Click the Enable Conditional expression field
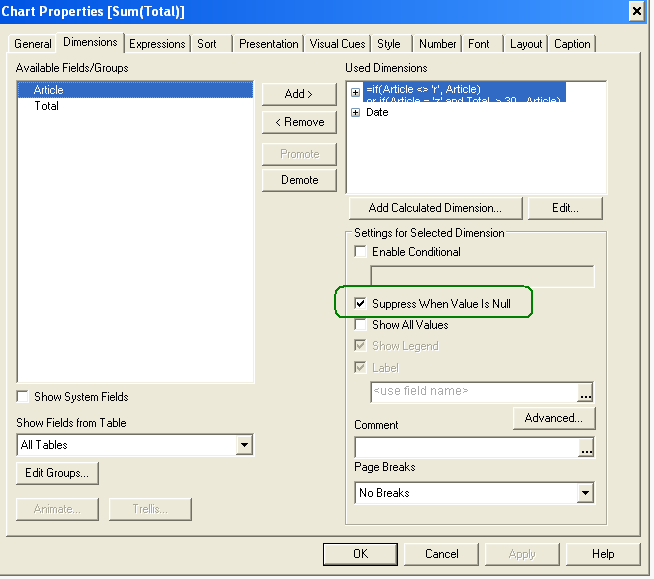This screenshot has width=654, height=579. point(482,276)
